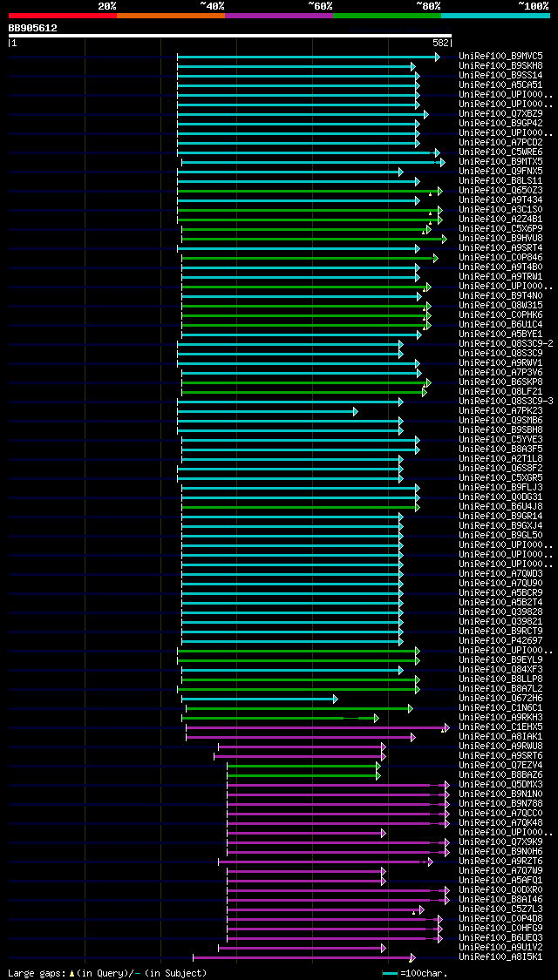Select the UniRef100_Q84XF3 label
Image resolution: width=558 pixels, height=980 pixels.
click(500, 669)
